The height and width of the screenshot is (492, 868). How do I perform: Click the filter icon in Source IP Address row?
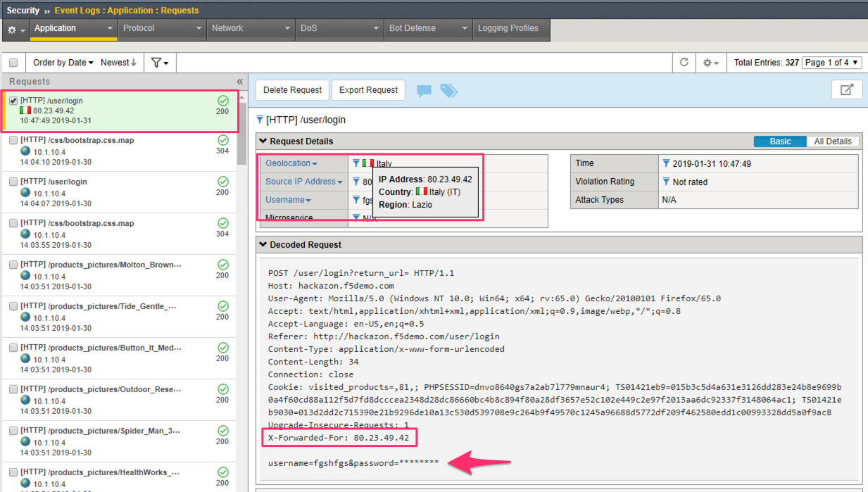(356, 182)
